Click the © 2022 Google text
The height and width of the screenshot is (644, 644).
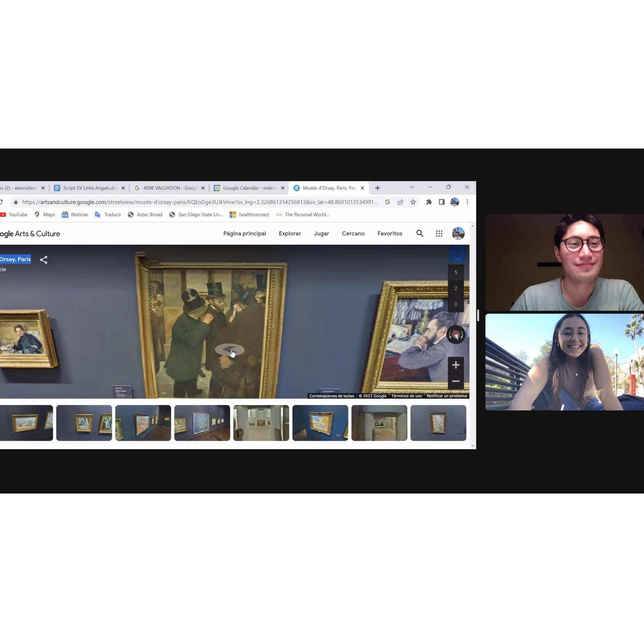[x=372, y=396]
